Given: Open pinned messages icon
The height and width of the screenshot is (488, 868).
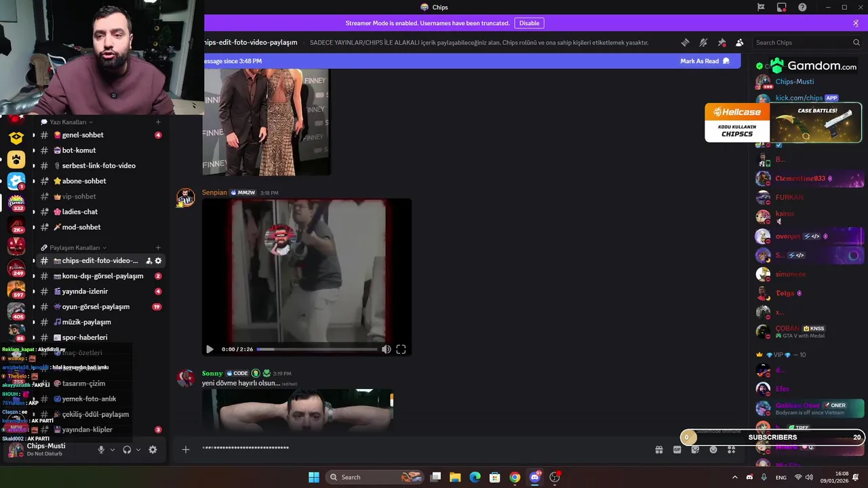Looking at the screenshot, I should click(722, 42).
